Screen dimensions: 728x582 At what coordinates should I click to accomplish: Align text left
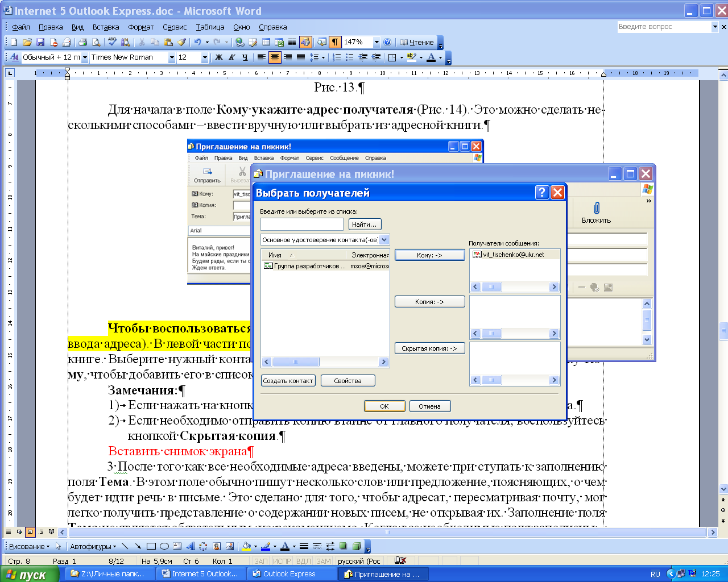pyautogui.click(x=262, y=57)
